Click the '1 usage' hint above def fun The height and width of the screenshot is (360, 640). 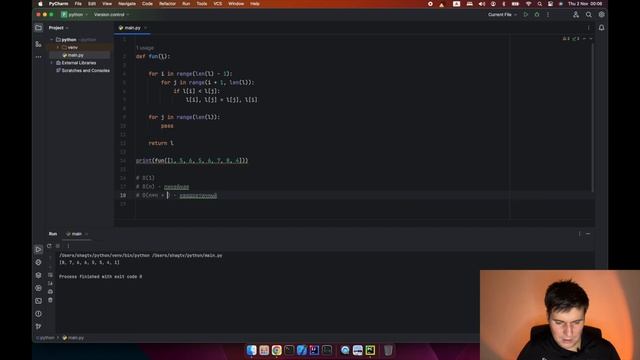click(145, 48)
